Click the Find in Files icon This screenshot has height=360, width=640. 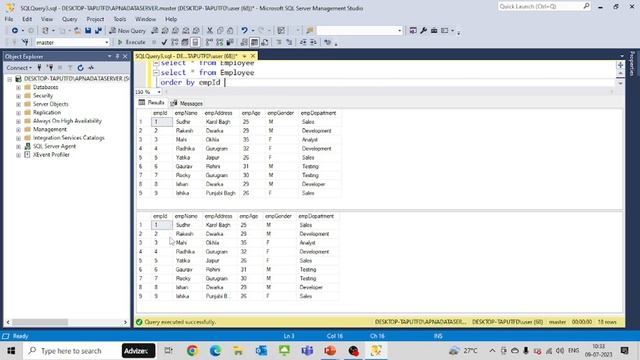[310, 31]
